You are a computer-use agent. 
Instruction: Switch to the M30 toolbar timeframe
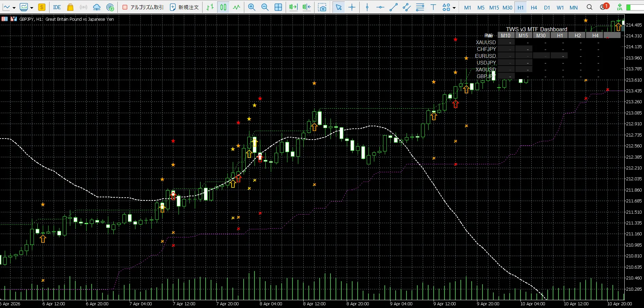(507, 7)
